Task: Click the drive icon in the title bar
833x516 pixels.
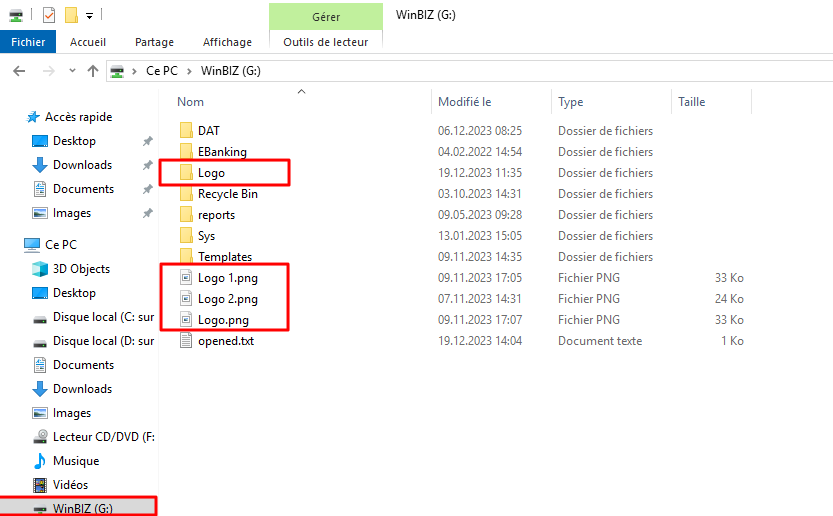Action: pos(16,16)
